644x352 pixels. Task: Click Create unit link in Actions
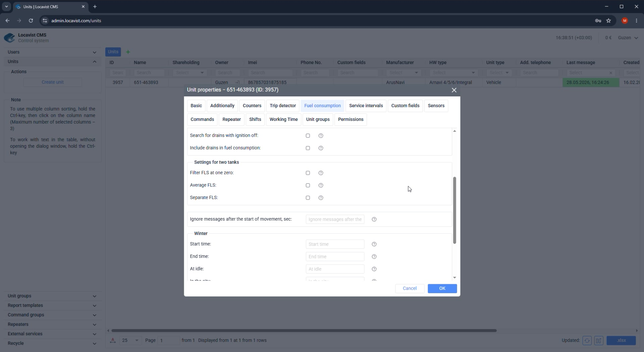(x=53, y=82)
